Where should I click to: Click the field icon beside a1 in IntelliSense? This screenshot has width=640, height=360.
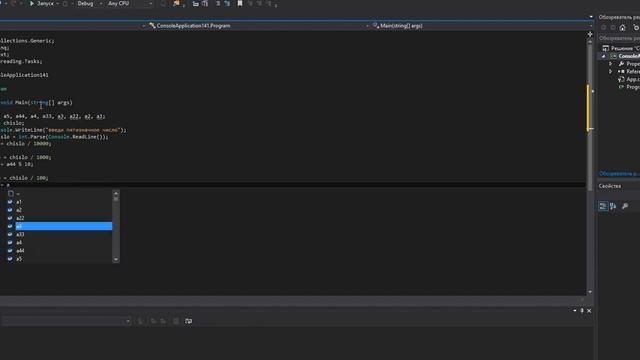[x=10, y=202]
